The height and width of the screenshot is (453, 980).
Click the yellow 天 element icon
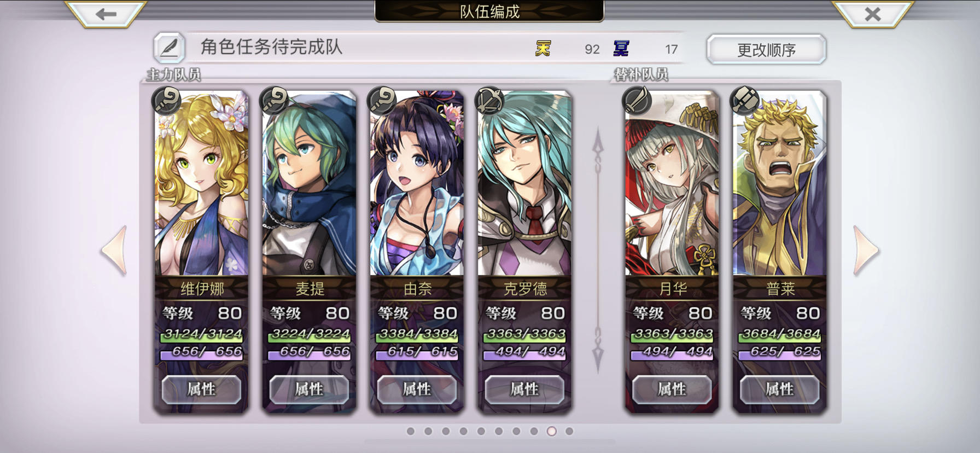[542, 49]
